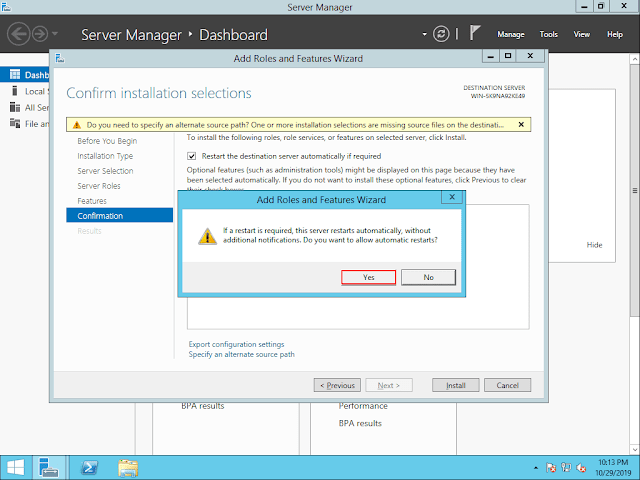Open the taskbar clock showing 10:13 PM
The width and height of the screenshot is (640, 480).
(x=613, y=468)
